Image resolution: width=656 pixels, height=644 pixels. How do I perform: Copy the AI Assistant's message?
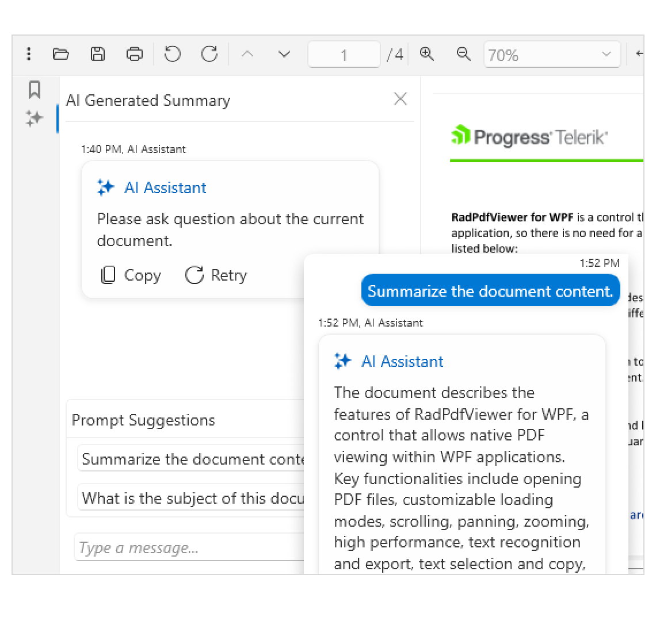pos(129,275)
